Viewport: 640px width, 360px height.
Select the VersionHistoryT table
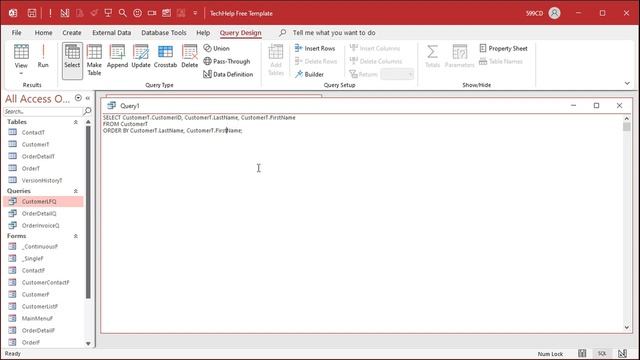[43, 180]
